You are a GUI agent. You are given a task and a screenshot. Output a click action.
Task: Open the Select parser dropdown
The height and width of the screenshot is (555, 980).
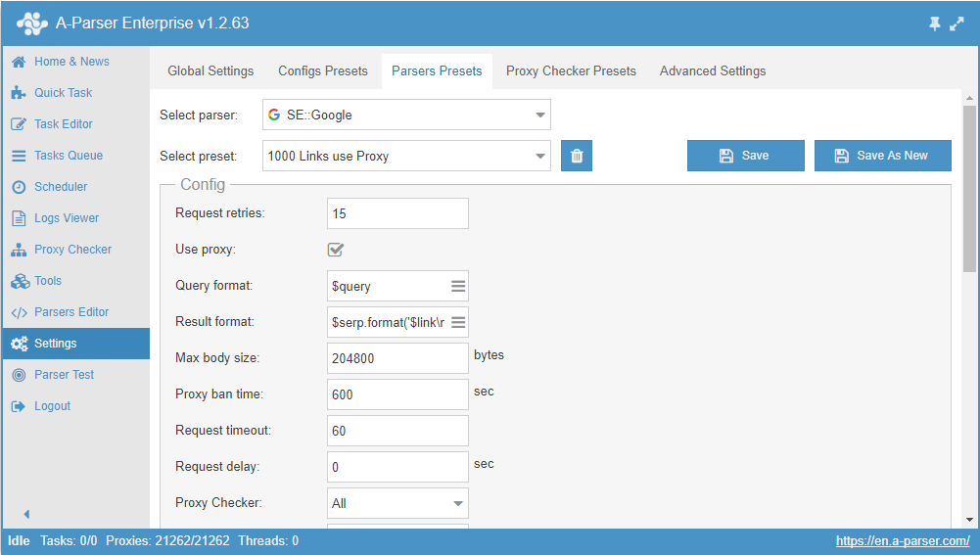[x=406, y=115]
